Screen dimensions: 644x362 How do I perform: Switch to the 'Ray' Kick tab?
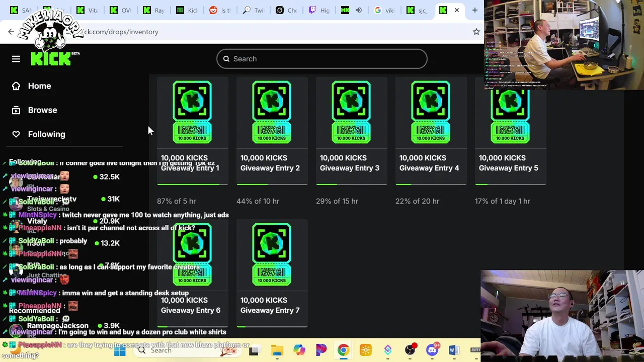(153, 10)
